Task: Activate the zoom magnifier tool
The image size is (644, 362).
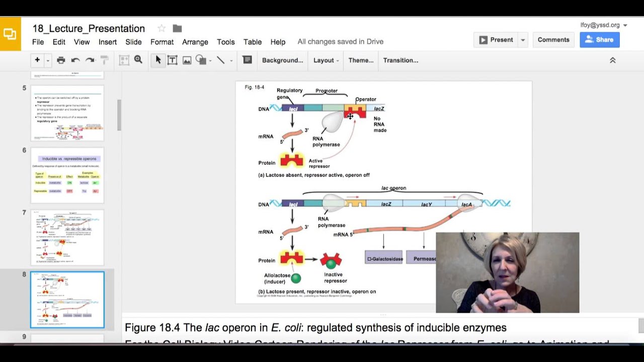Action: (x=138, y=60)
